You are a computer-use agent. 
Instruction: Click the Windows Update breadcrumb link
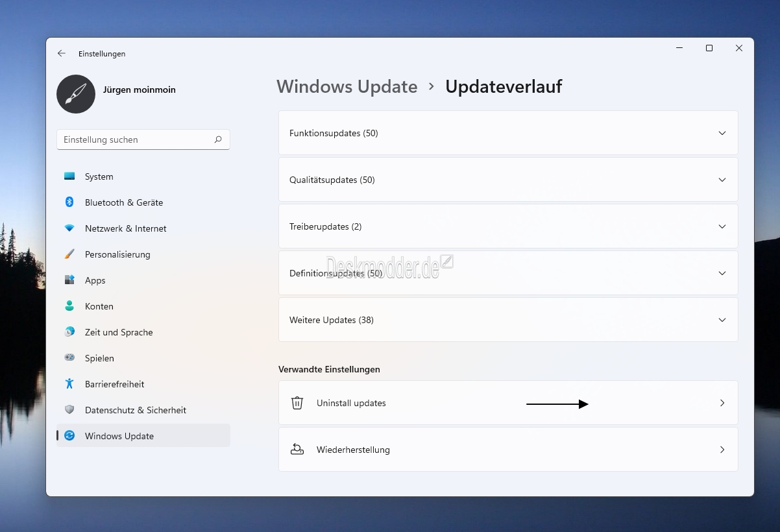coord(347,86)
